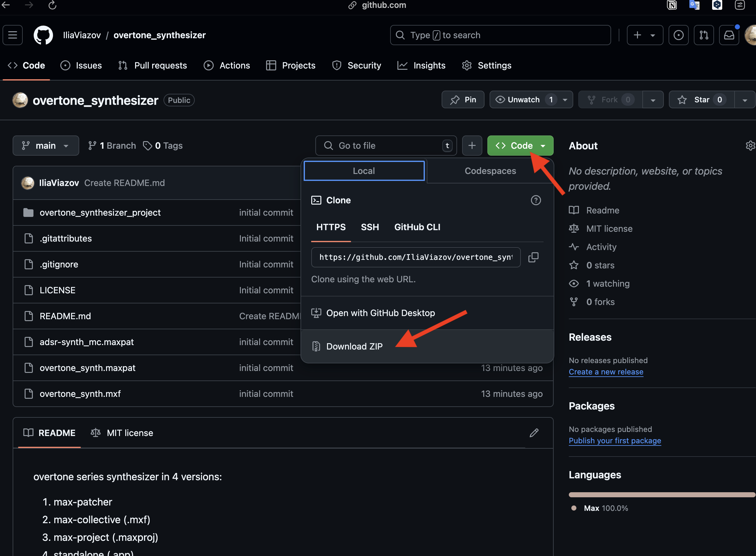The width and height of the screenshot is (756, 556).
Task: Open README.md in the file list
Action: tap(65, 316)
